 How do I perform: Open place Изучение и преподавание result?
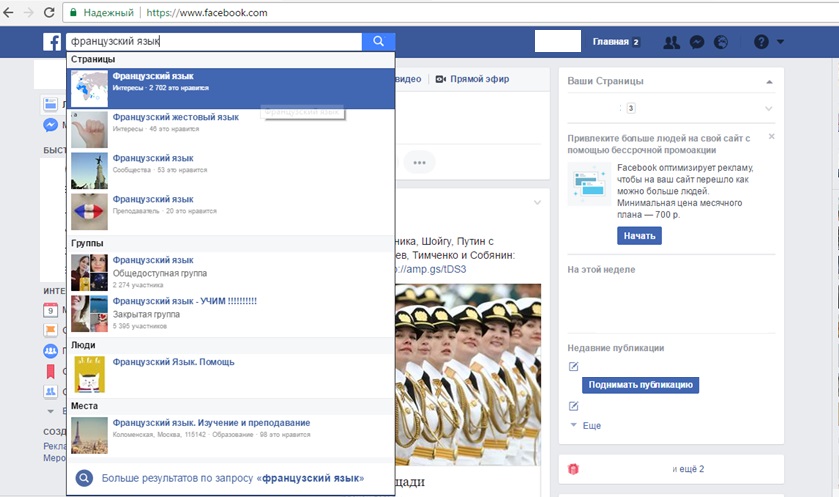pyautogui.click(x=231, y=435)
